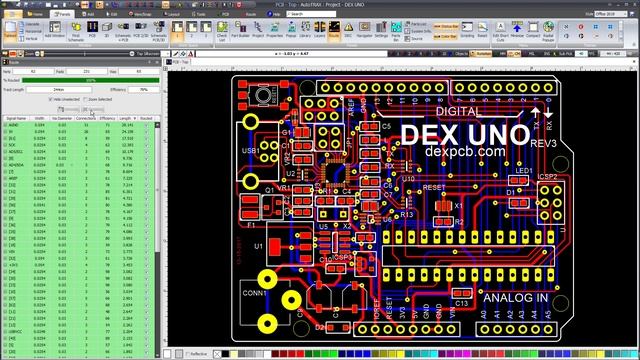Open the Add Window tool
This screenshot has width=640, height=360.
[x=54, y=30]
